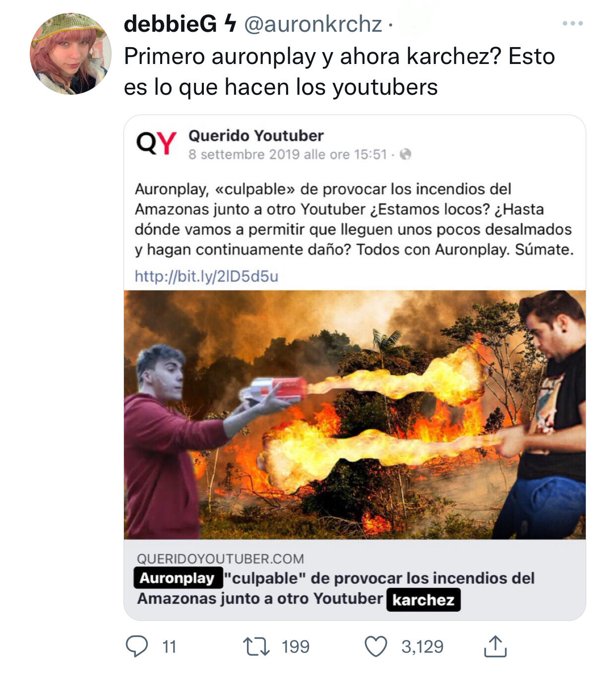Open the Amazon fire image
Viewport: 616px width, 676px height.
355,415
